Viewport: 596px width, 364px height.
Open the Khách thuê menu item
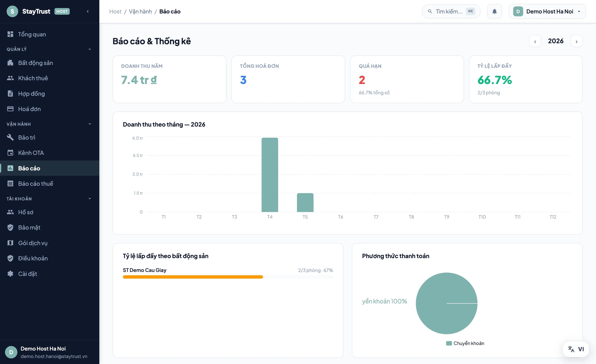tap(50, 78)
